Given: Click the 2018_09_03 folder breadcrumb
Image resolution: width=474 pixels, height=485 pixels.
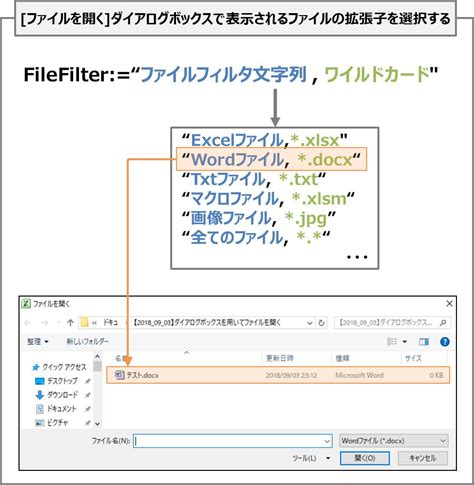Looking at the screenshot, I should click(207, 322).
